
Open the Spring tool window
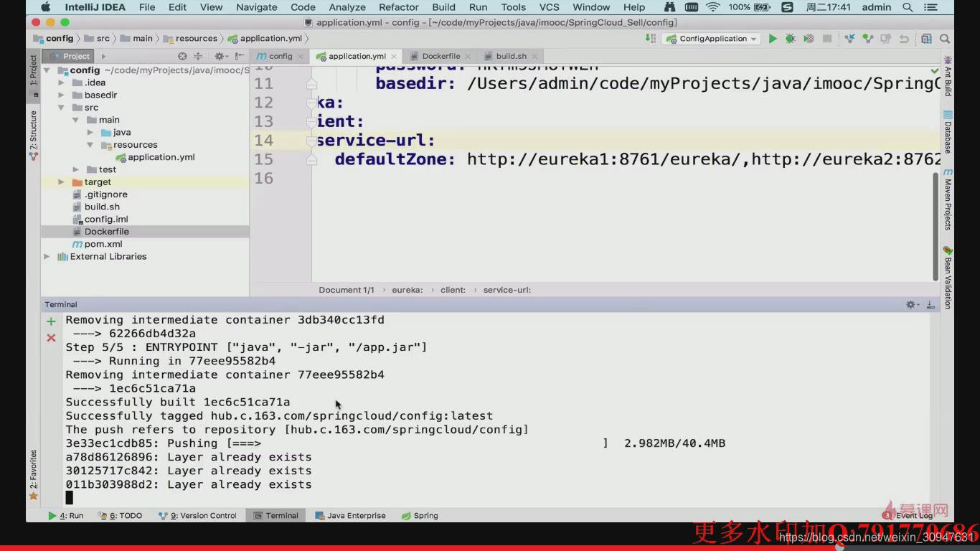pos(420,515)
